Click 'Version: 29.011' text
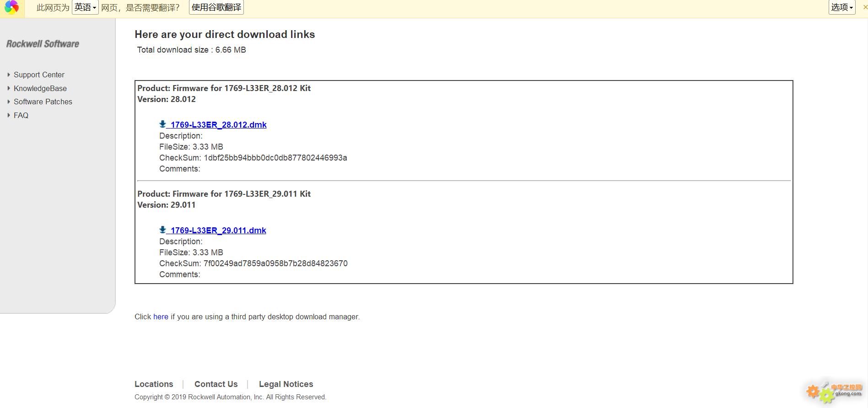868x408 pixels. pos(167,205)
